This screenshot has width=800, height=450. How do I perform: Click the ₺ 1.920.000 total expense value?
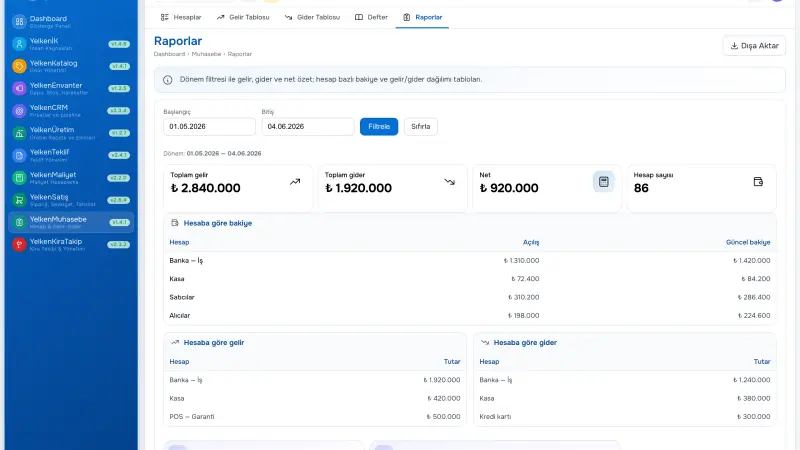pos(359,188)
